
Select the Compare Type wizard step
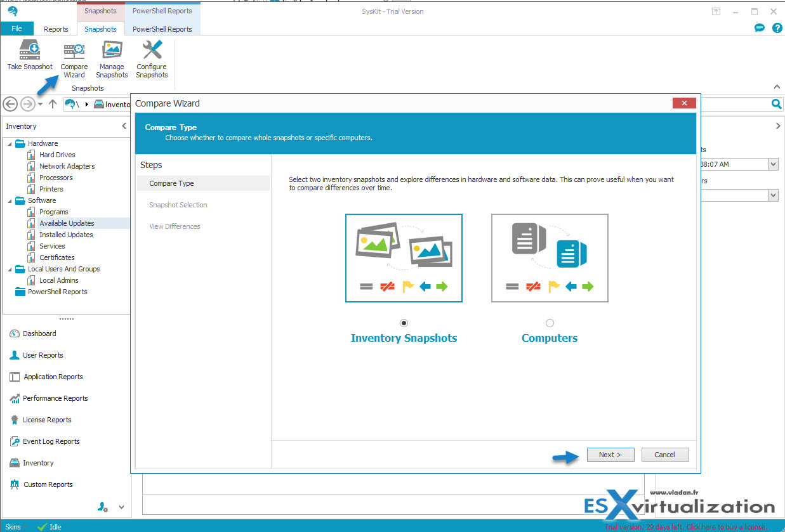pyautogui.click(x=203, y=183)
